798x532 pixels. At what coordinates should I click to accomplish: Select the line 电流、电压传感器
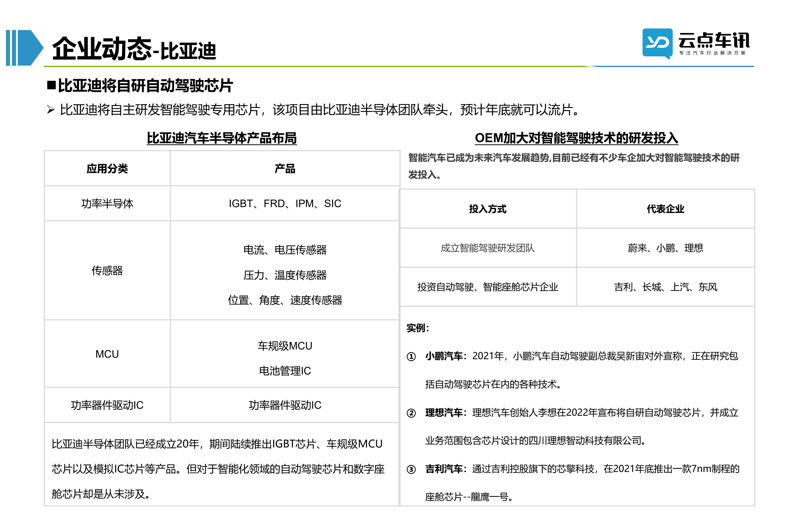click(x=285, y=250)
